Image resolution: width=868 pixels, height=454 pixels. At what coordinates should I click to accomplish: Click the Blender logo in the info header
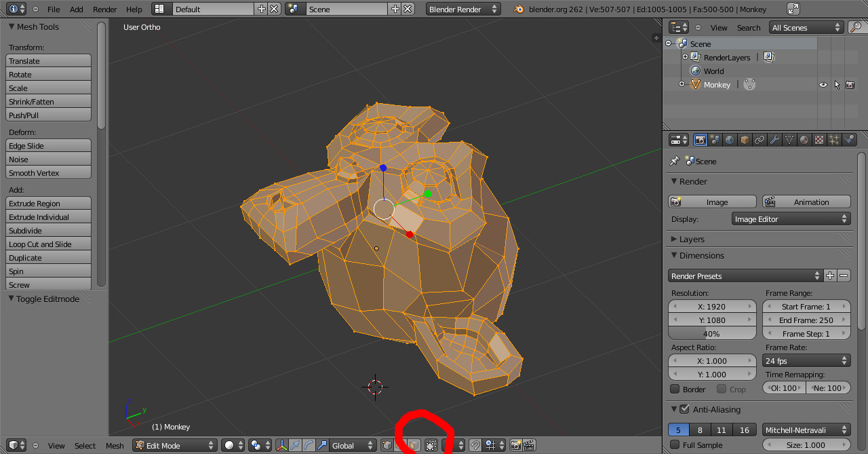click(519, 9)
